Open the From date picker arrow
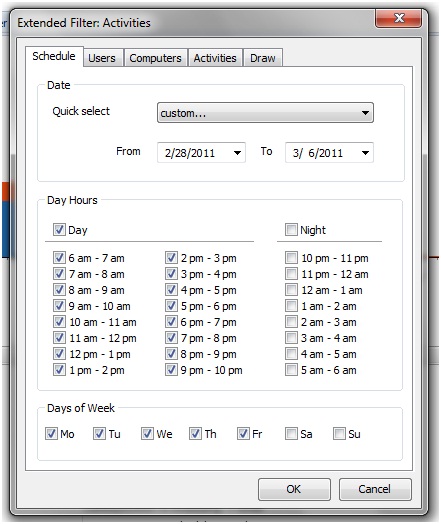441x524 pixels. (237, 153)
